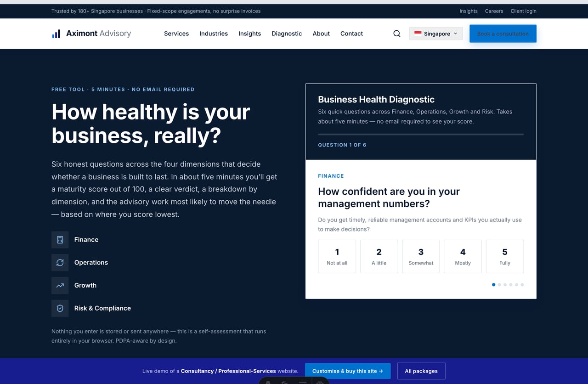Viewport: 588px width, 384px height.
Task: Expand the Singapore region dropdown chevron
Action: [x=455, y=34]
